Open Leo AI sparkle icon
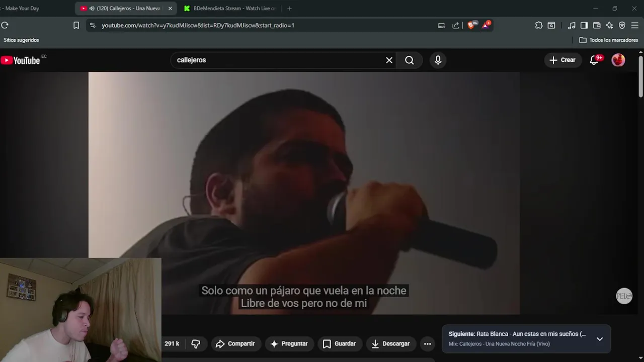Screen dimensions: 644x362 coord(609,25)
